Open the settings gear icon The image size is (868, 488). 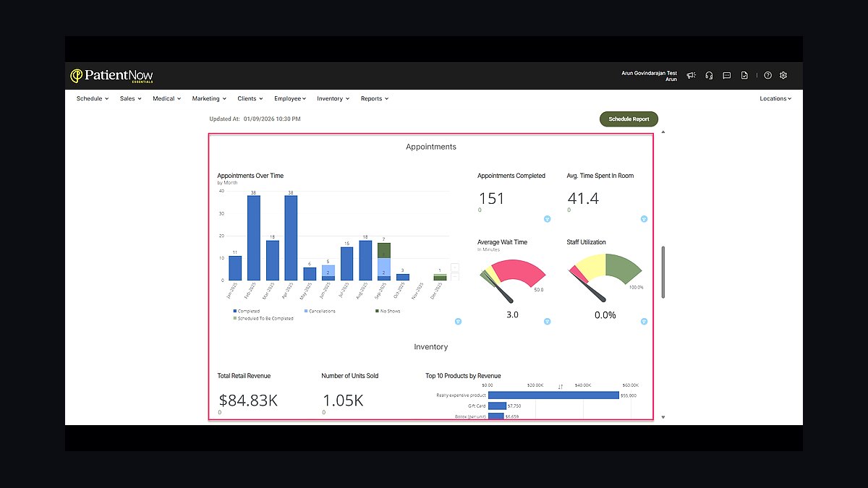point(783,75)
